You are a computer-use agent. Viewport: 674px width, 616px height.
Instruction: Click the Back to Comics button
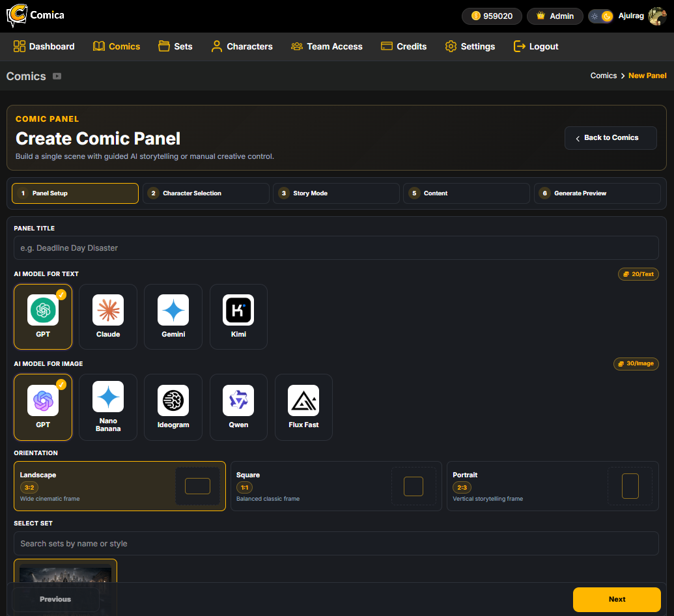(x=610, y=138)
